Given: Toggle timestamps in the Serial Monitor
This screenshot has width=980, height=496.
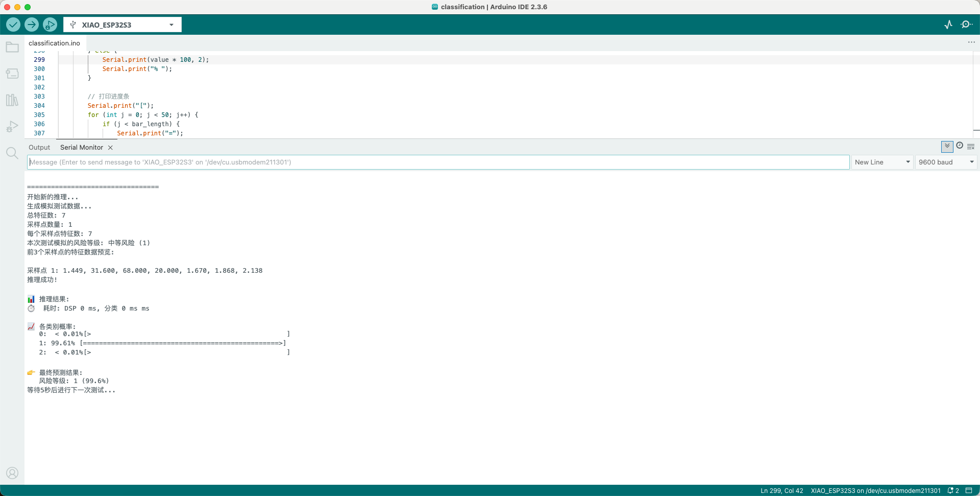Looking at the screenshot, I should pyautogui.click(x=960, y=146).
